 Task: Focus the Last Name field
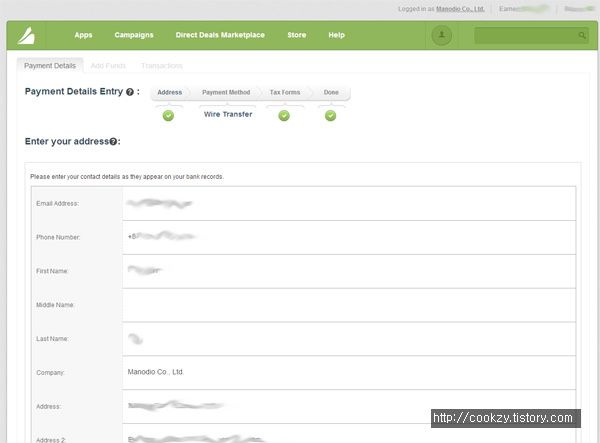pyautogui.click(x=349, y=339)
